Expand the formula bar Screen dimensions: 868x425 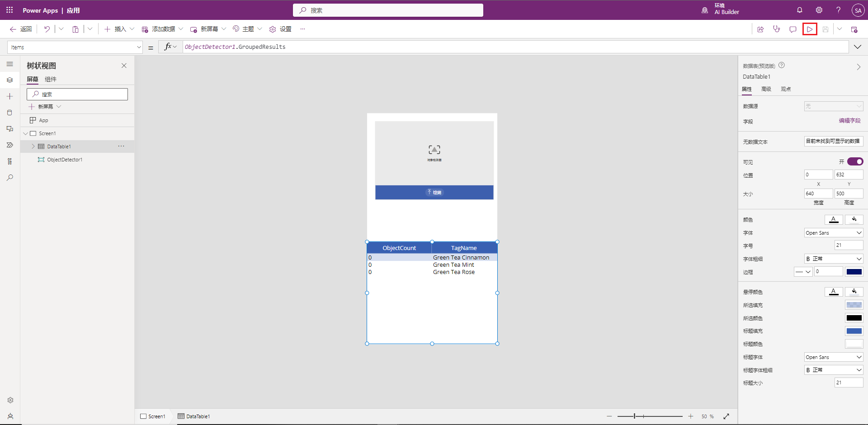click(857, 47)
